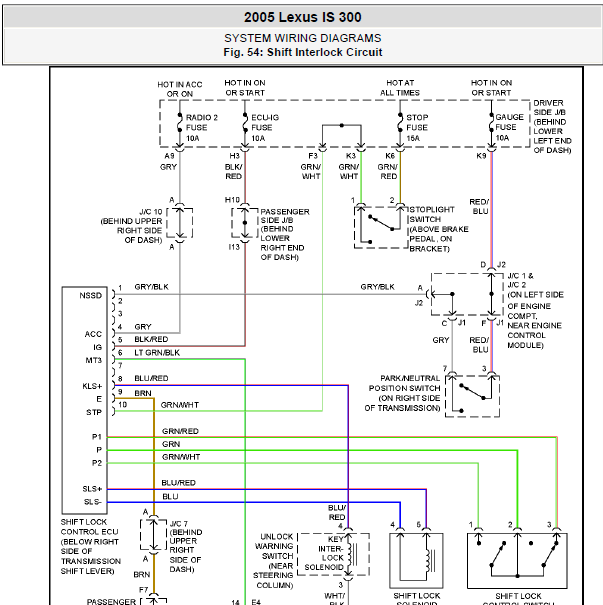
Task: Click the "GRY" wire label under A9
Action: pyautogui.click(x=169, y=167)
